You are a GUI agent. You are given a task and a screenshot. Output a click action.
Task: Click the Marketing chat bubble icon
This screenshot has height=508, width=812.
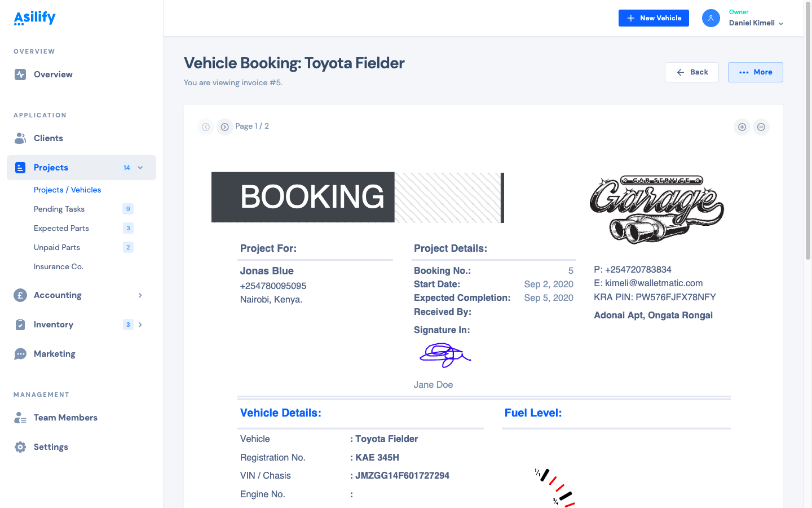20,354
